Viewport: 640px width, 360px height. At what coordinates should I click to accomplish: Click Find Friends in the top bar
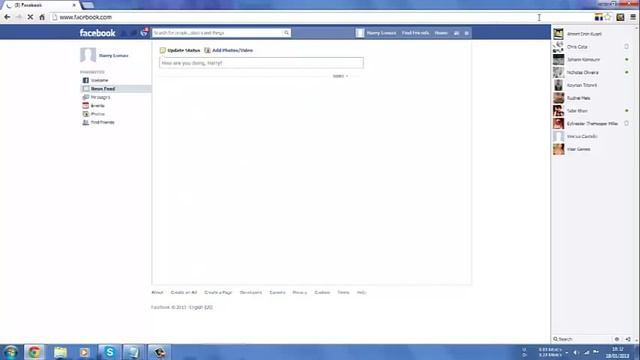click(x=415, y=33)
